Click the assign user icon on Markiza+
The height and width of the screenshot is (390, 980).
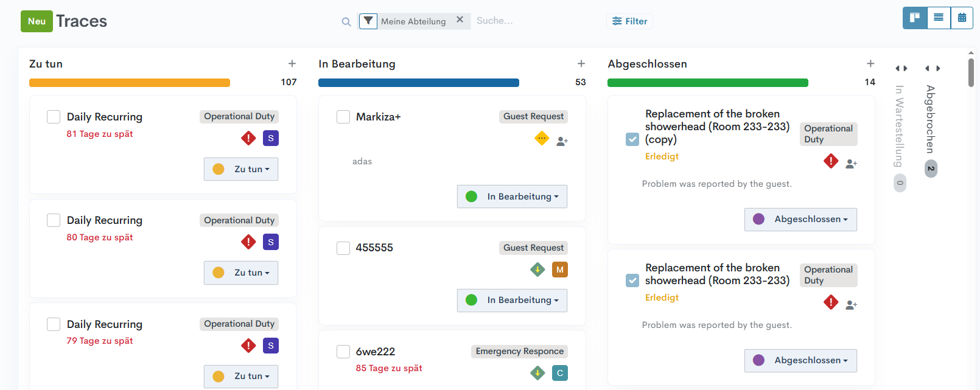562,141
